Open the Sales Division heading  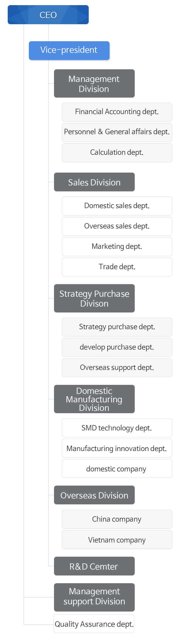tap(94, 182)
